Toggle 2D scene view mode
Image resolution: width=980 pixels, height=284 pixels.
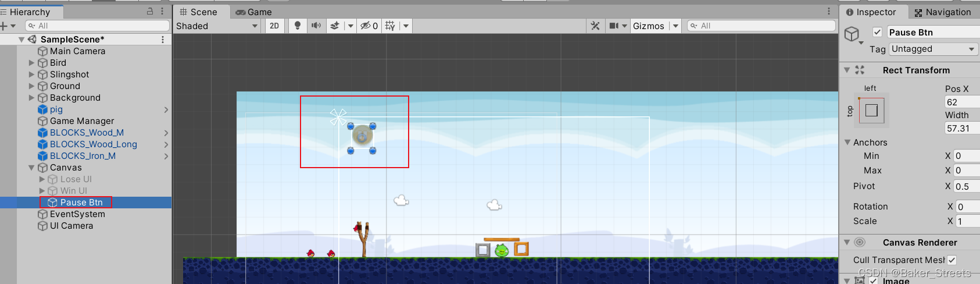click(274, 26)
